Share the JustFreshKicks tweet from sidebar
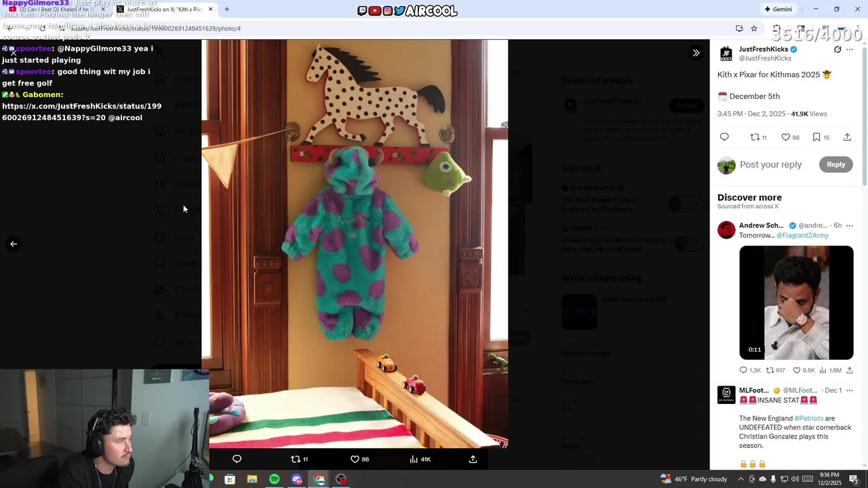 tap(847, 137)
